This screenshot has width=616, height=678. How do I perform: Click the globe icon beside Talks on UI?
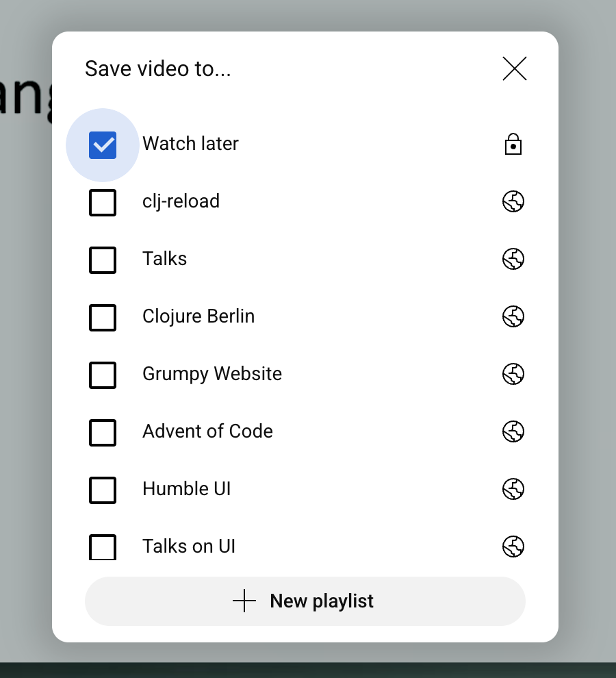513,547
